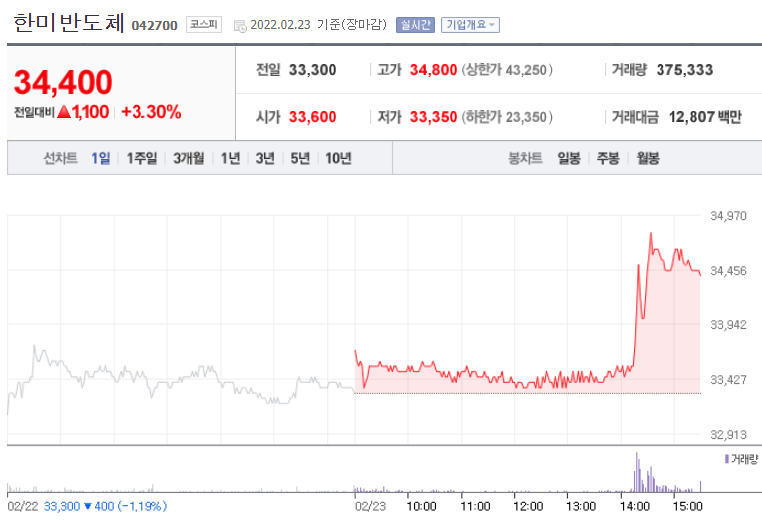Click the trading value 12,807 백만
762x528 pixels.
[x=705, y=117]
